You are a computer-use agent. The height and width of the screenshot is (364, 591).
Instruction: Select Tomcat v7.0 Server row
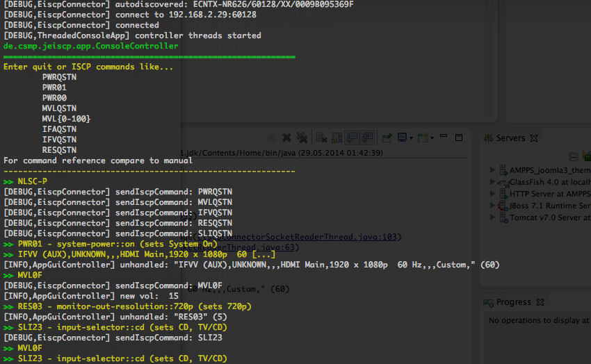point(540,217)
